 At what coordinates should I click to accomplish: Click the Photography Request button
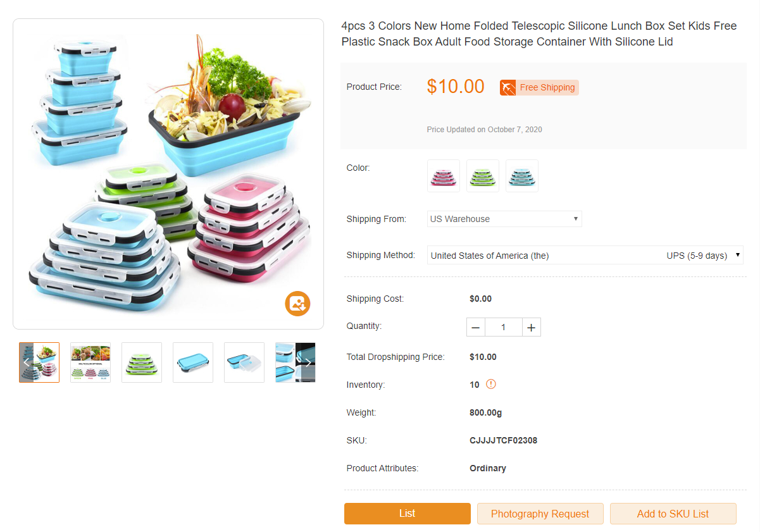(540, 514)
